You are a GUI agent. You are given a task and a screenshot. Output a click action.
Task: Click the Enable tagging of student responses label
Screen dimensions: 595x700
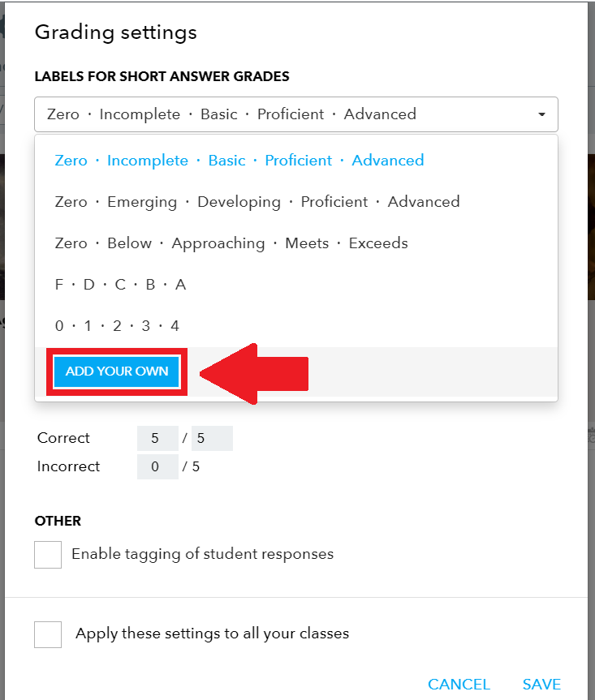202,554
